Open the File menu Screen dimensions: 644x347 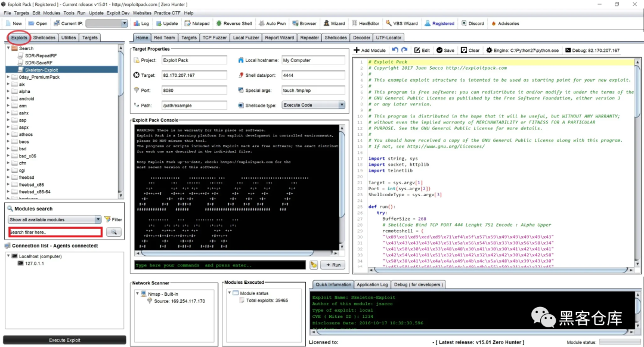click(x=7, y=13)
